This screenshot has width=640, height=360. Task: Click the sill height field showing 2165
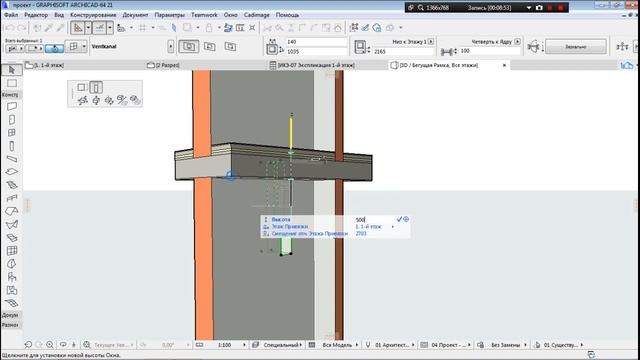pos(403,51)
